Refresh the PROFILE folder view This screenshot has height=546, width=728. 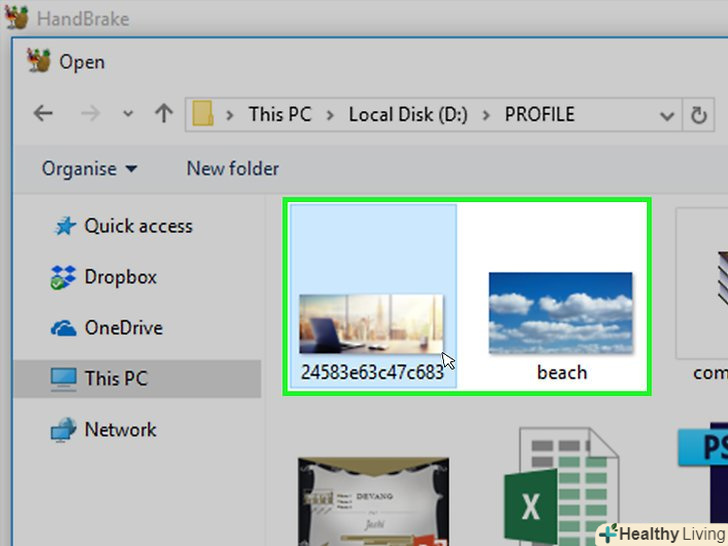698,115
